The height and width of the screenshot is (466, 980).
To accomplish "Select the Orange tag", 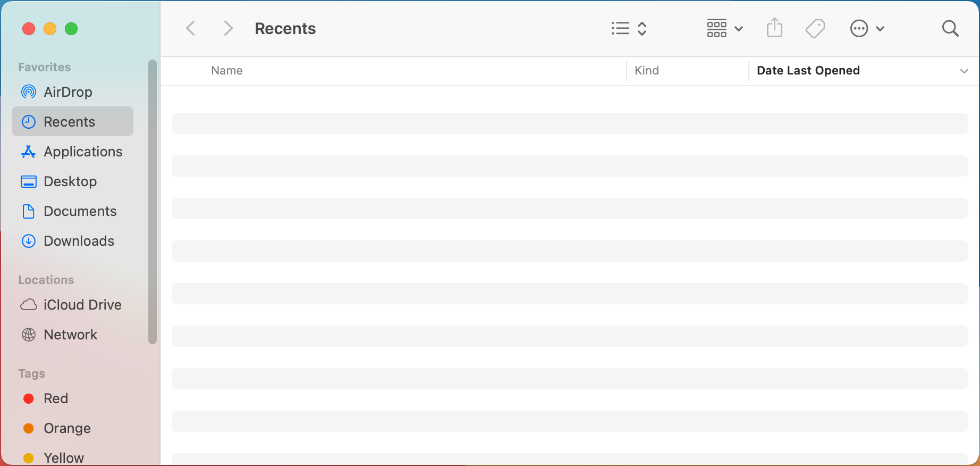I will [67, 428].
